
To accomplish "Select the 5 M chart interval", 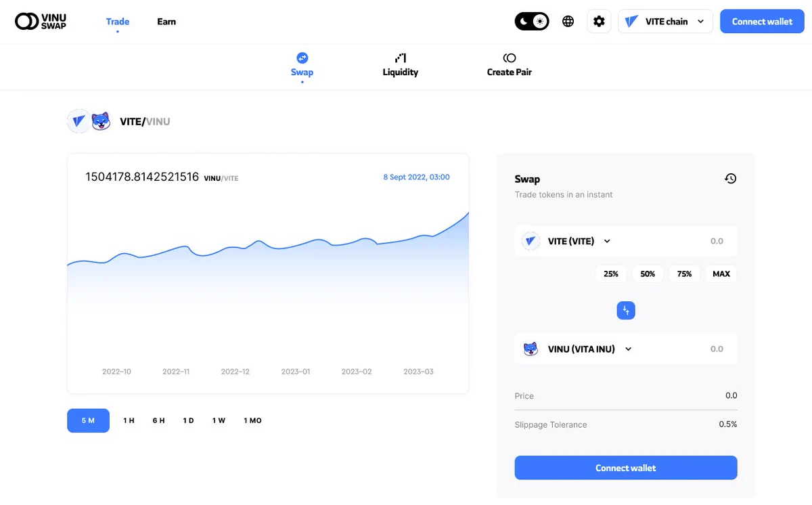I will coord(88,420).
